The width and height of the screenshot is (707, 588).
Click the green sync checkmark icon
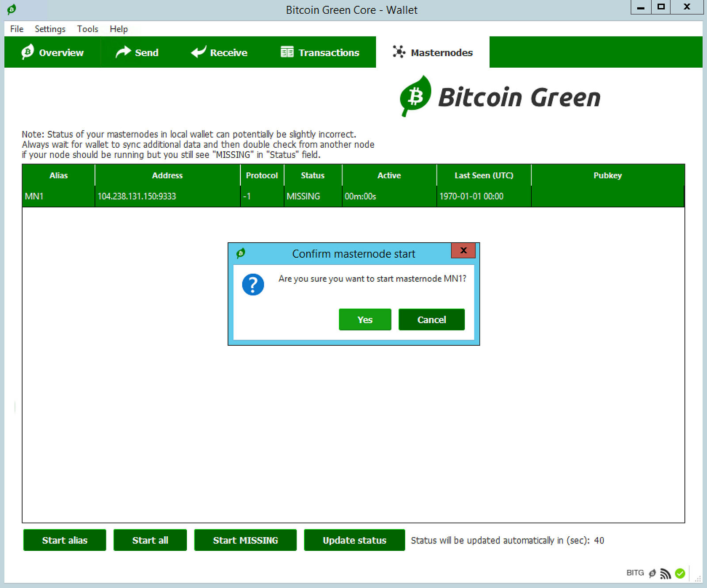680,573
